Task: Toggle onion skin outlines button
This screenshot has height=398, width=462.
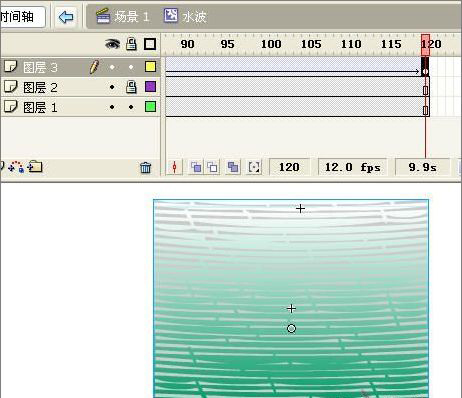Action: [212, 167]
